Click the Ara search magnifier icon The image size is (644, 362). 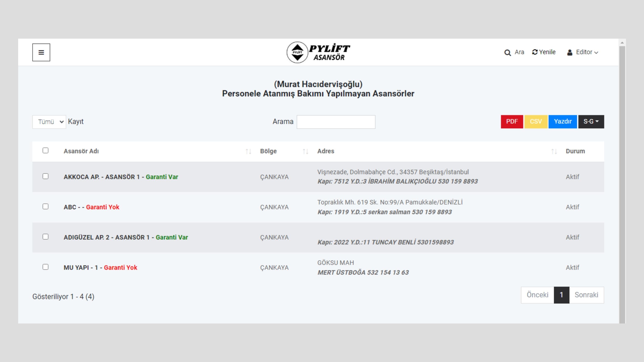click(507, 53)
